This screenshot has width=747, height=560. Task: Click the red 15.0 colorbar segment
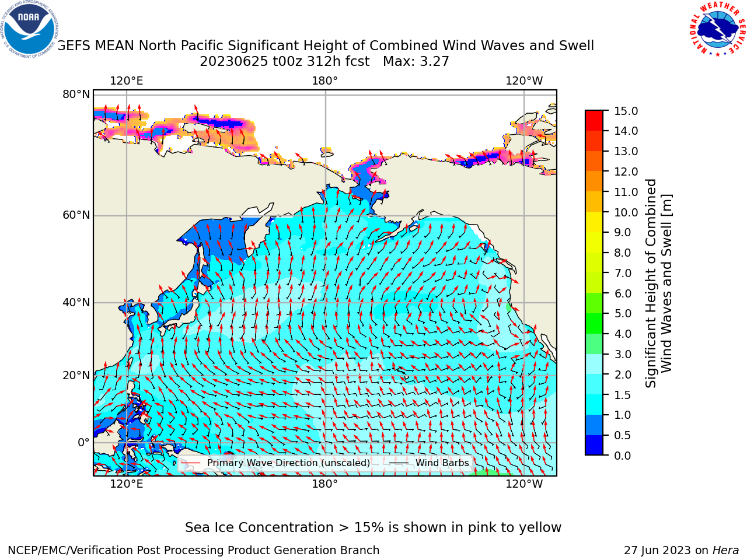[x=594, y=121]
